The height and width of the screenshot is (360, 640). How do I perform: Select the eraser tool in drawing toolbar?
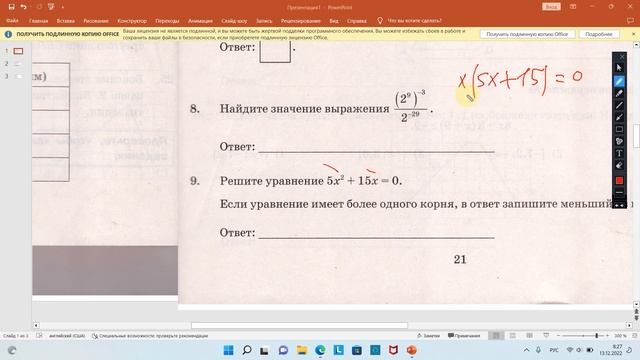coord(619,166)
